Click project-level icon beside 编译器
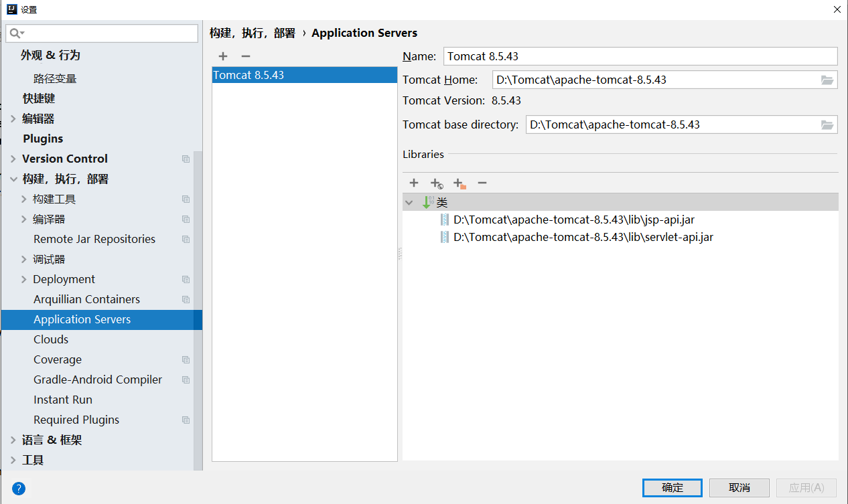The width and height of the screenshot is (848, 504). point(186,220)
